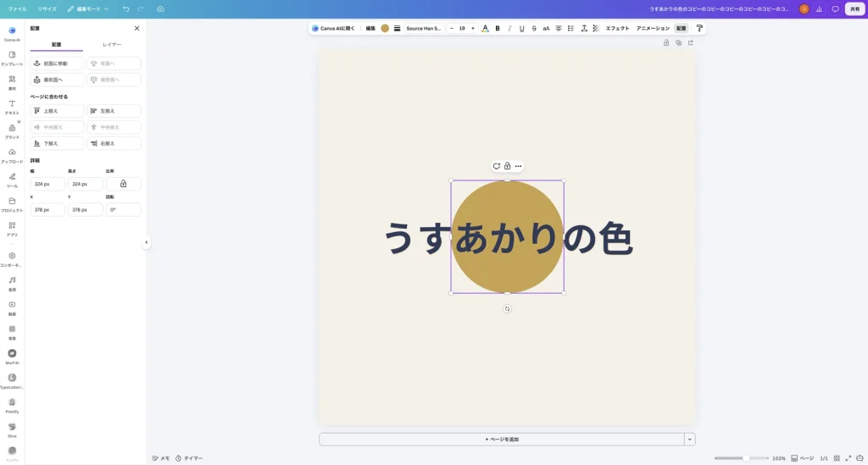Toggle the aspect ratio lock in details

pyautogui.click(x=124, y=184)
